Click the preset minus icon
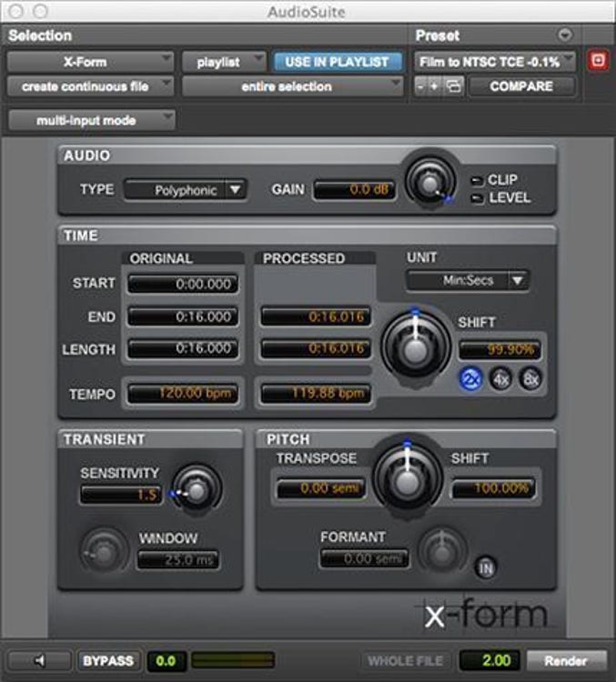This screenshot has height=682, width=616. tap(420, 87)
